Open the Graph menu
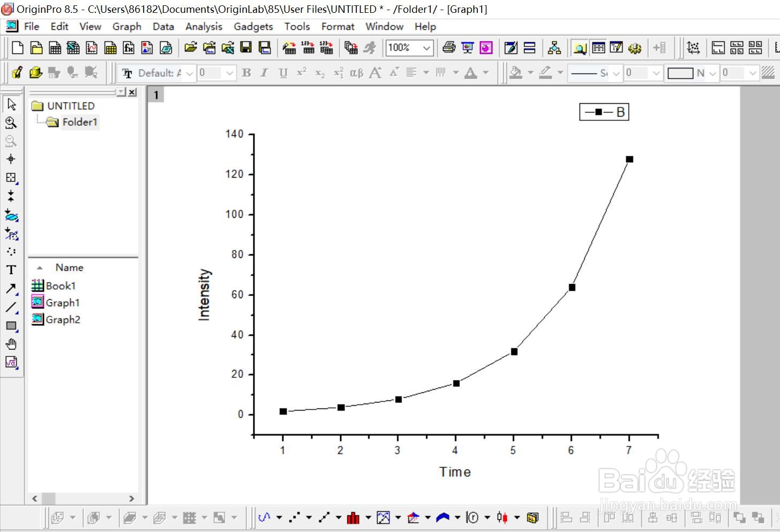 (x=127, y=26)
